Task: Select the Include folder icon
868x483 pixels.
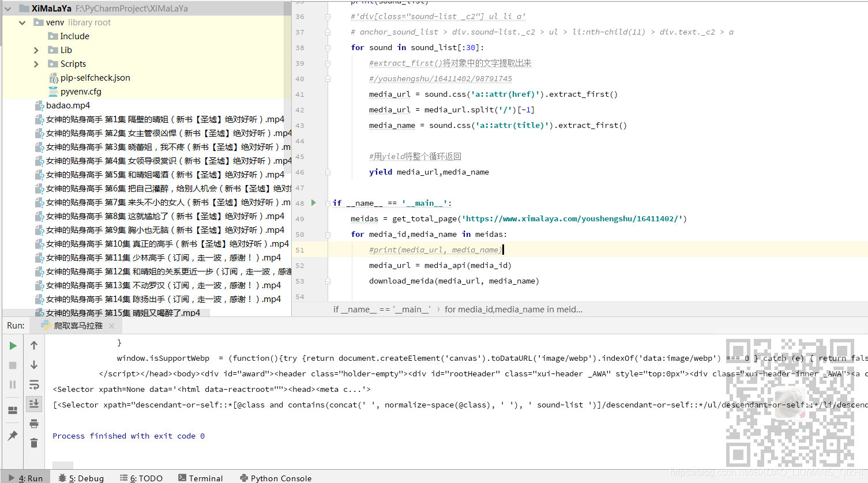Action: click(53, 36)
